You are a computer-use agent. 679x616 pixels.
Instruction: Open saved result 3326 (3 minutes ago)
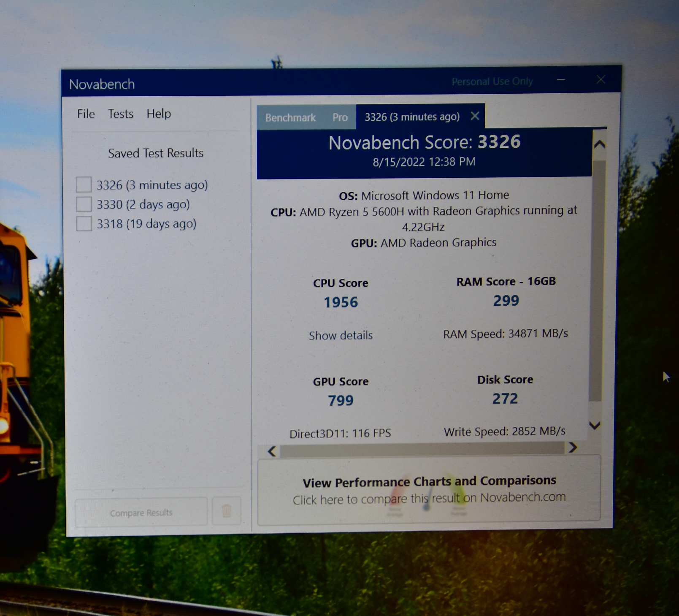(152, 185)
